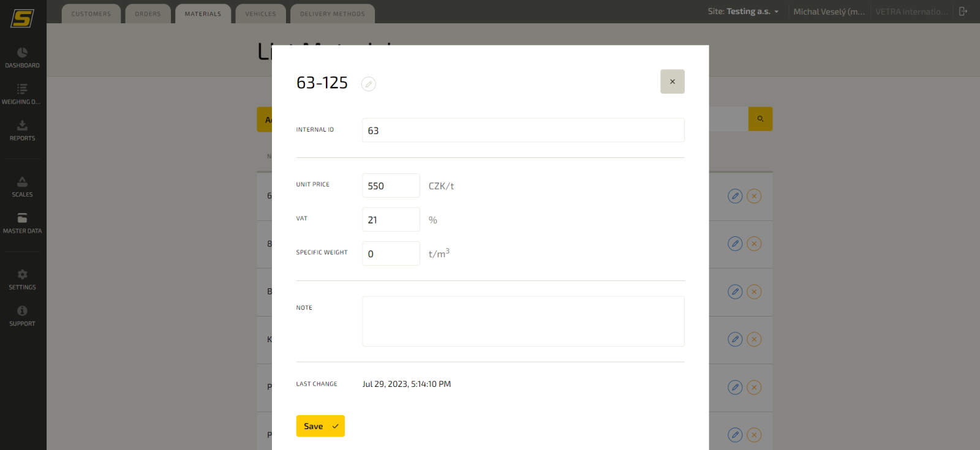
Task: Click the Specific Weight input field
Action: 391,253
